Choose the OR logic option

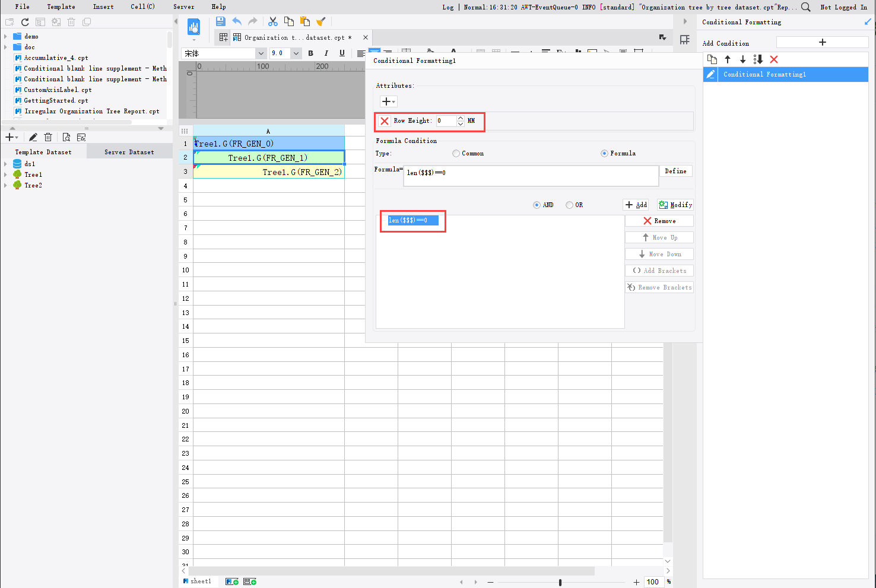coord(569,204)
